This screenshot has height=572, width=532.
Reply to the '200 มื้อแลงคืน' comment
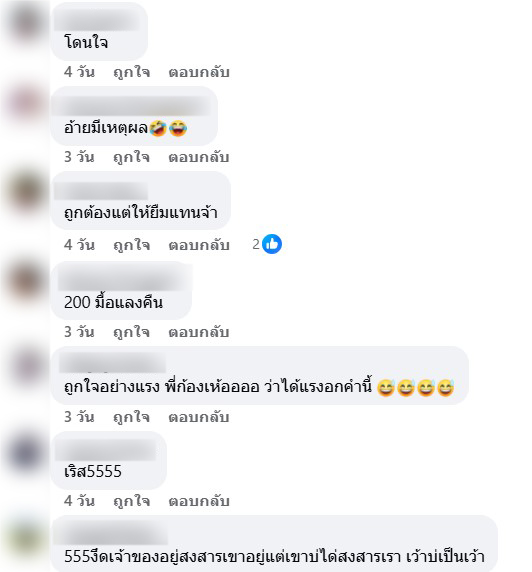pos(199,332)
